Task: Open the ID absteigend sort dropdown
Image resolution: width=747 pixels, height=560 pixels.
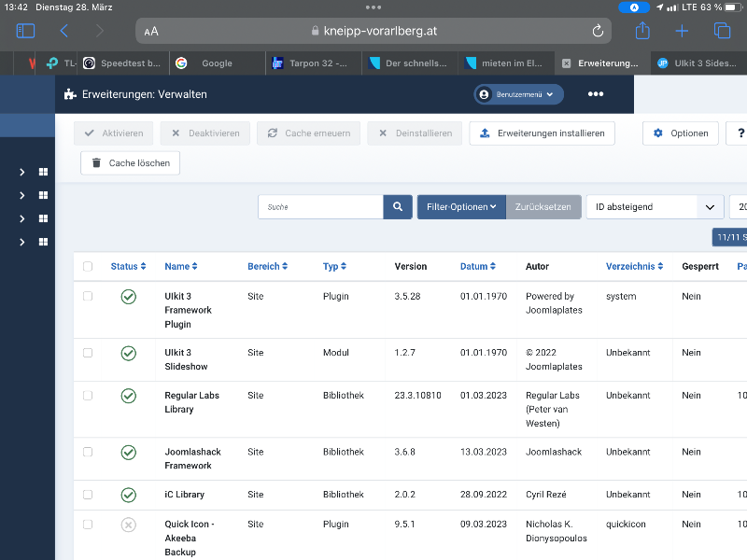Action: click(x=655, y=206)
